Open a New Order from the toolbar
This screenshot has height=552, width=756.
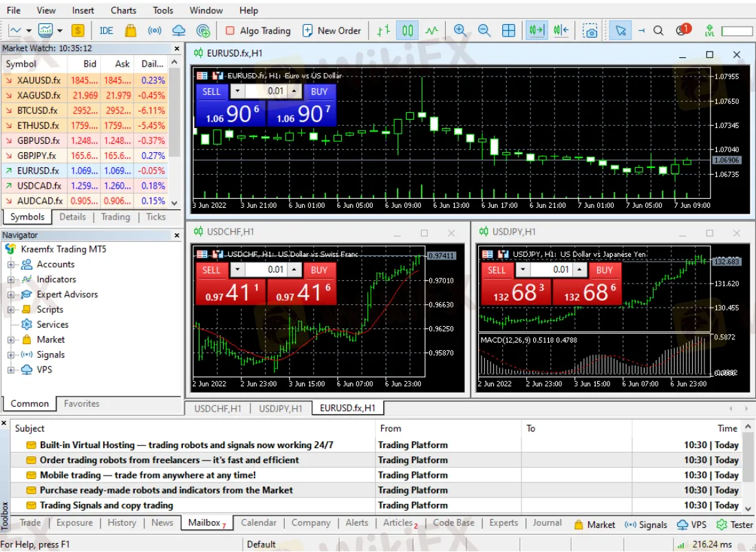tap(332, 30)
